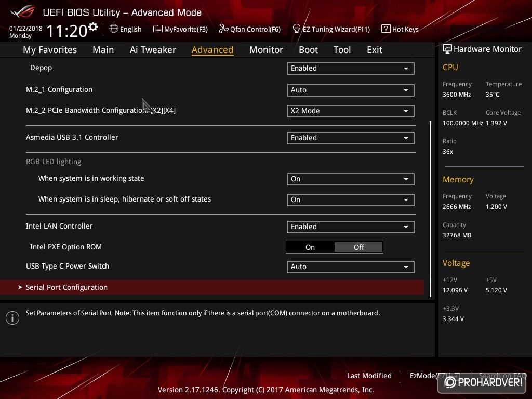This screenshot has height=399, width=532.
Task: Expand Serial Port Configuration submenu
Action: [x=212, y=287]
